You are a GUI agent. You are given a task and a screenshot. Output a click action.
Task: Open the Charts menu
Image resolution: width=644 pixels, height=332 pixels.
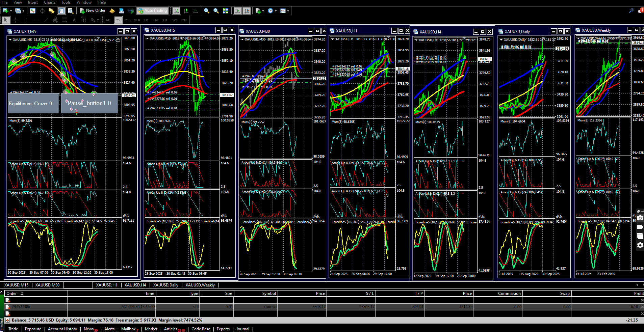point(49,2)
